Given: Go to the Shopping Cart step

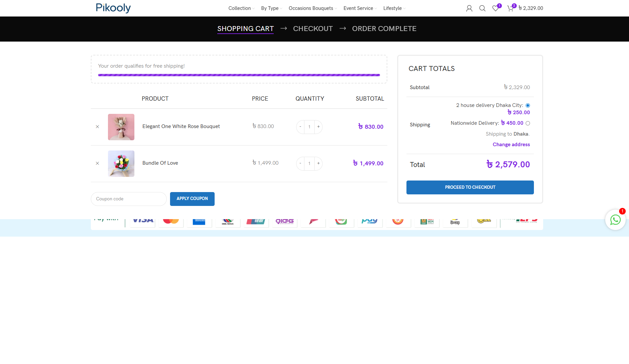Looking at the screenshot, I should pos(245,29).
